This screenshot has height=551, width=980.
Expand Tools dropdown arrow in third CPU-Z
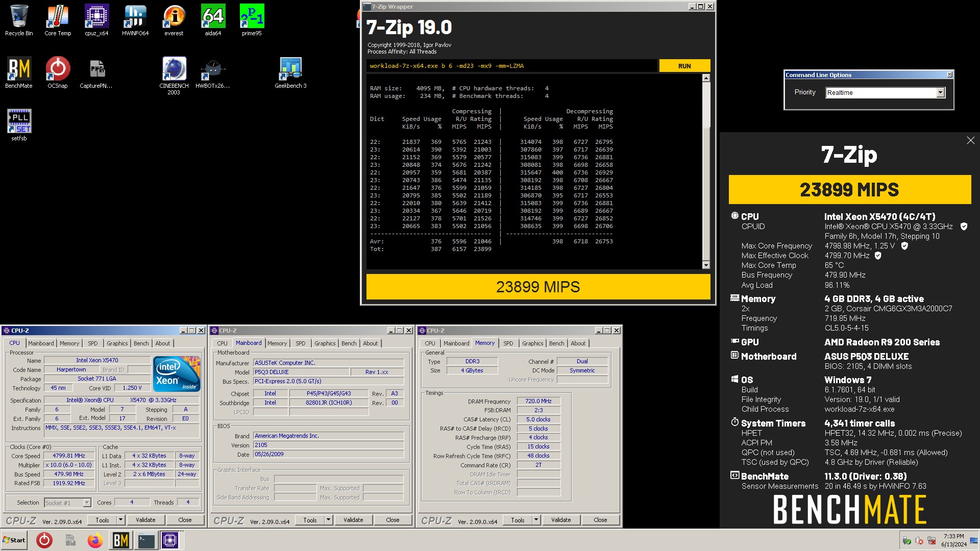click(536, 520)
